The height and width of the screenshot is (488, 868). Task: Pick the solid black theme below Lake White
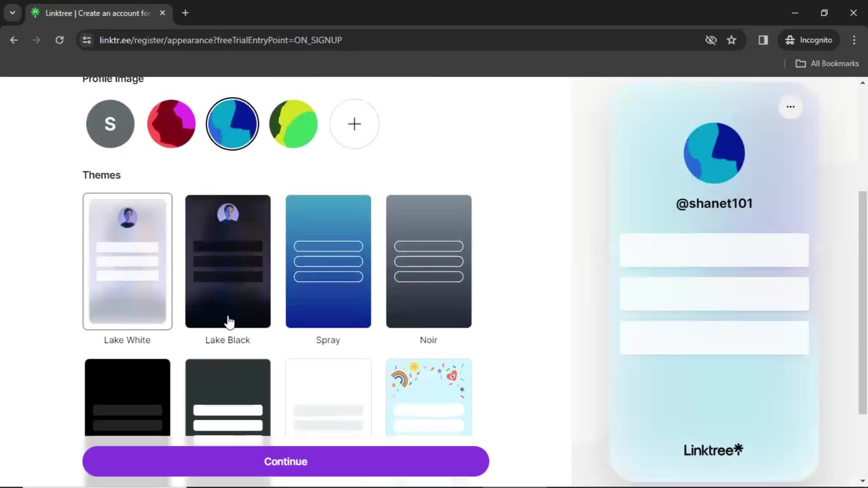(127, 397)
